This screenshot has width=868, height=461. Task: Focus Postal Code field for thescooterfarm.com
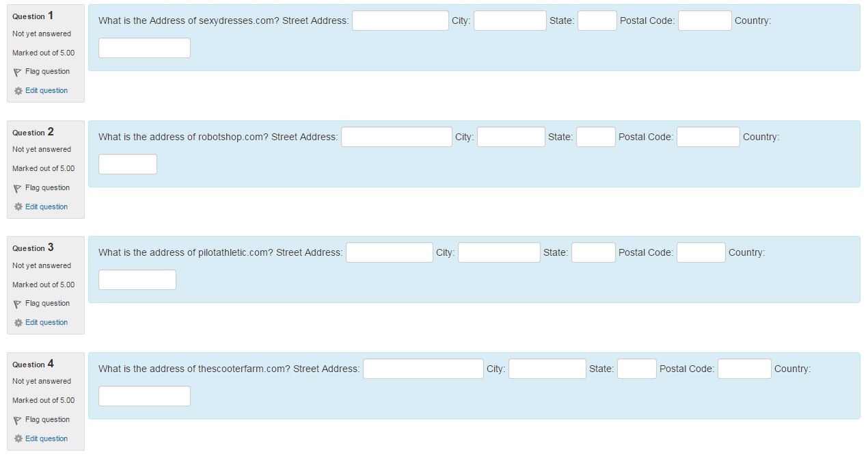tap(744, 369)
